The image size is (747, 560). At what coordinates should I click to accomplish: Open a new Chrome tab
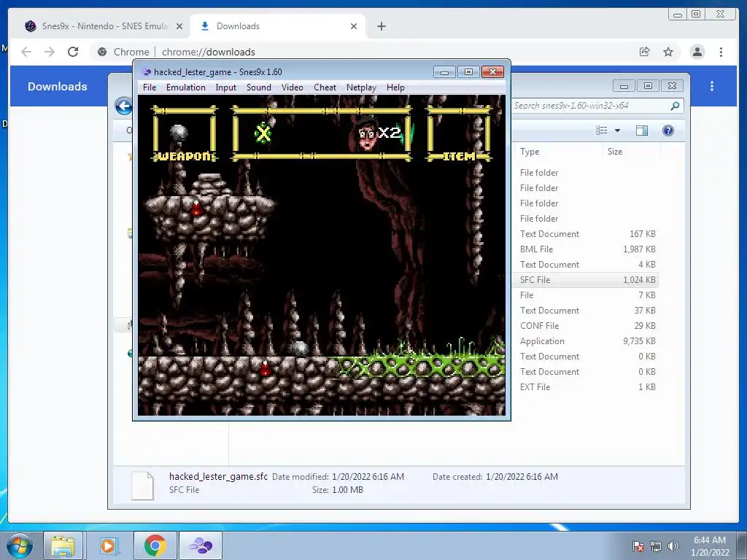pyautogui.click(x=381, y=26)
